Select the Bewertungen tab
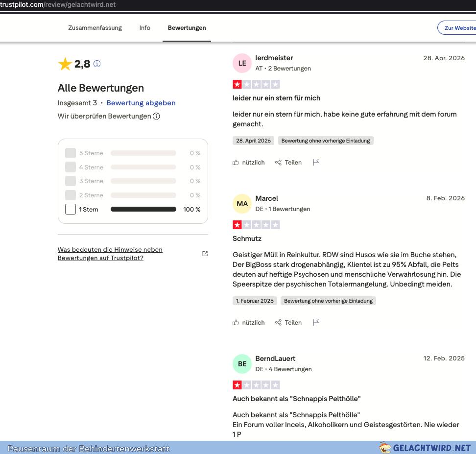 click(187, 27)
